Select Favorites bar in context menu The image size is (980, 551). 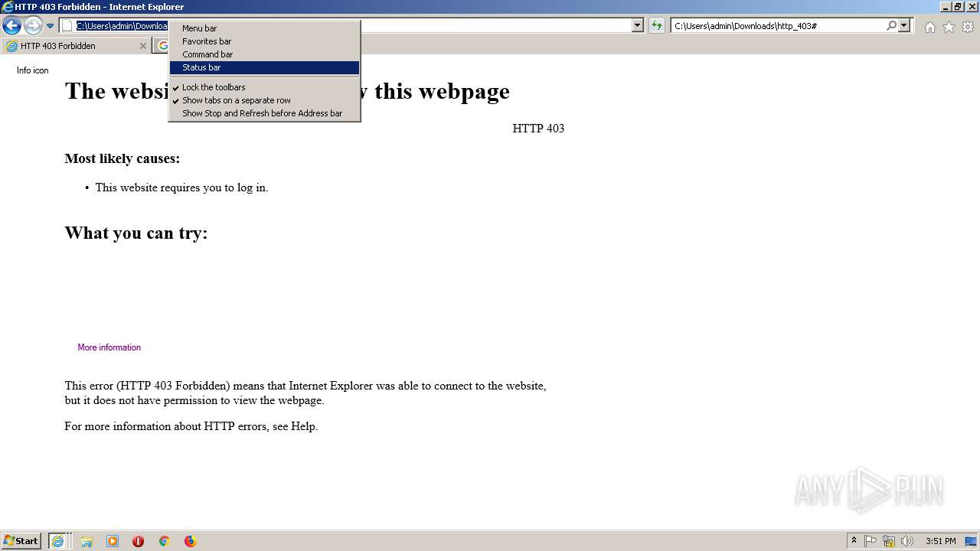click(x=264, y=41)
